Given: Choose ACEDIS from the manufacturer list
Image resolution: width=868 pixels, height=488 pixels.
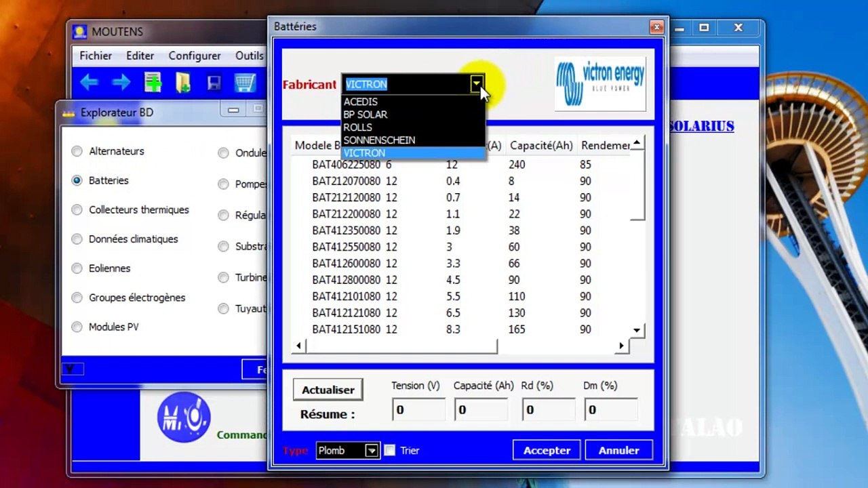Looking at the screenshot, I should 413,102.
